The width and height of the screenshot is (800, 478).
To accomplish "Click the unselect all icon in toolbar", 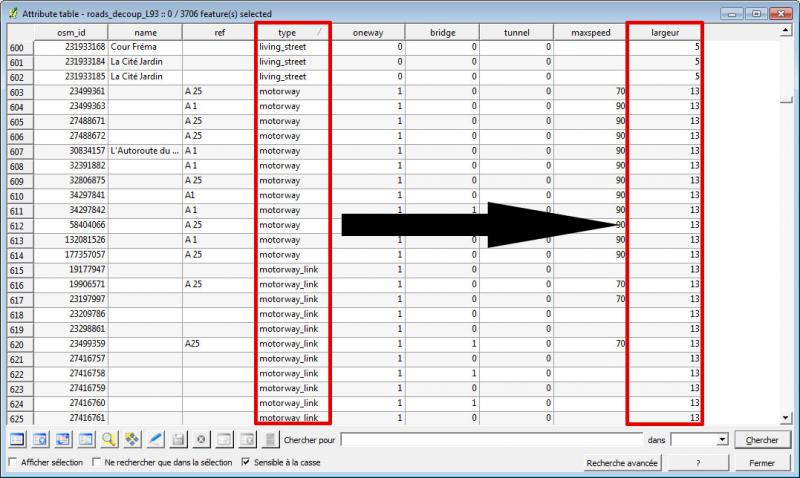I will 17,439.
